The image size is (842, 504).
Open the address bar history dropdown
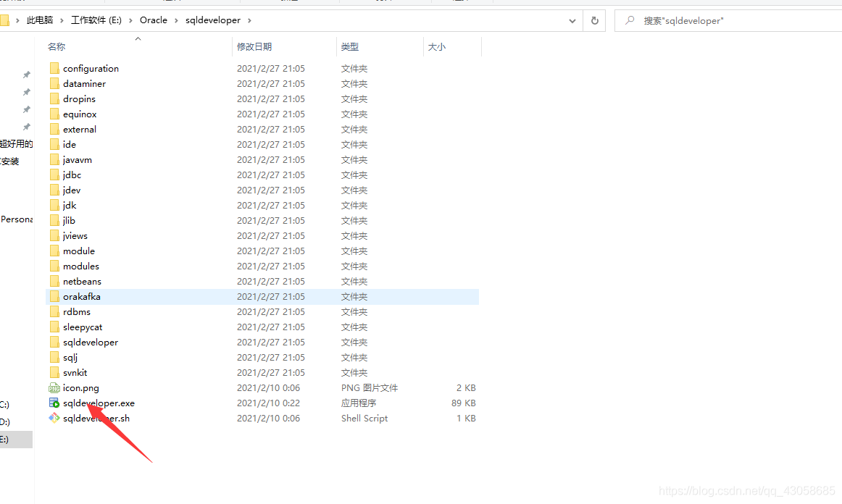pyautogui.click(x=572, y=21)
